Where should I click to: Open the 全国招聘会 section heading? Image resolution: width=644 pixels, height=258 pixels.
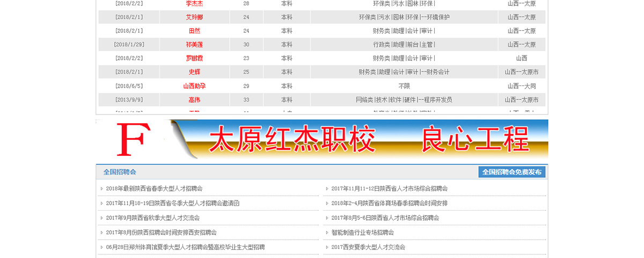point(120,172)
